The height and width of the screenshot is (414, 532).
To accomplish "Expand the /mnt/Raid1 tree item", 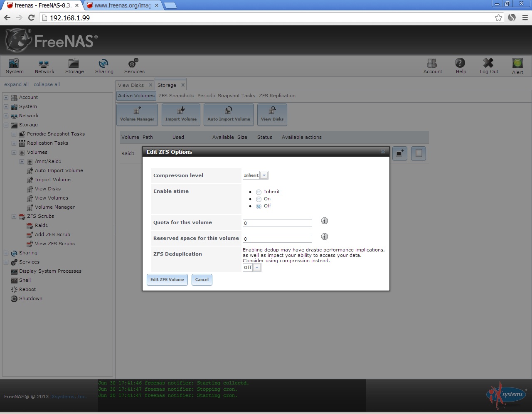I will 22,161.
